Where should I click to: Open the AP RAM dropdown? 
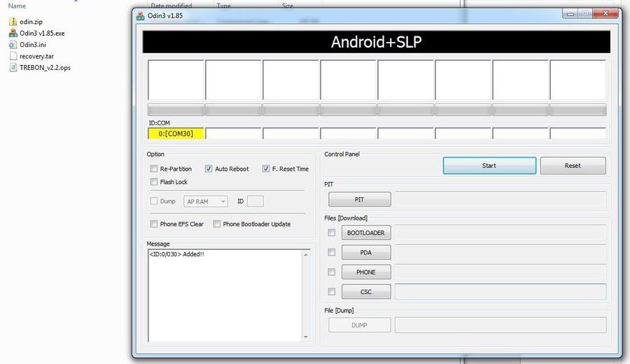click(x=206, y=202)
